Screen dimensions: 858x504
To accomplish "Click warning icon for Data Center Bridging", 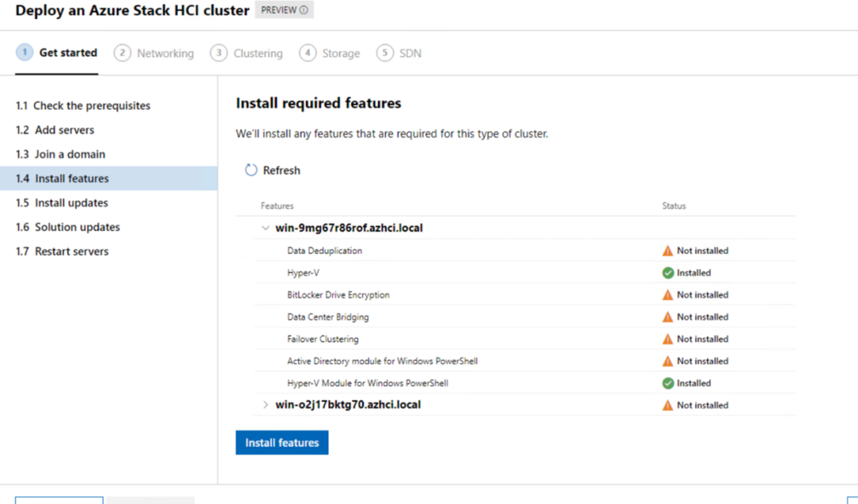I will click(x=667, y=317).
